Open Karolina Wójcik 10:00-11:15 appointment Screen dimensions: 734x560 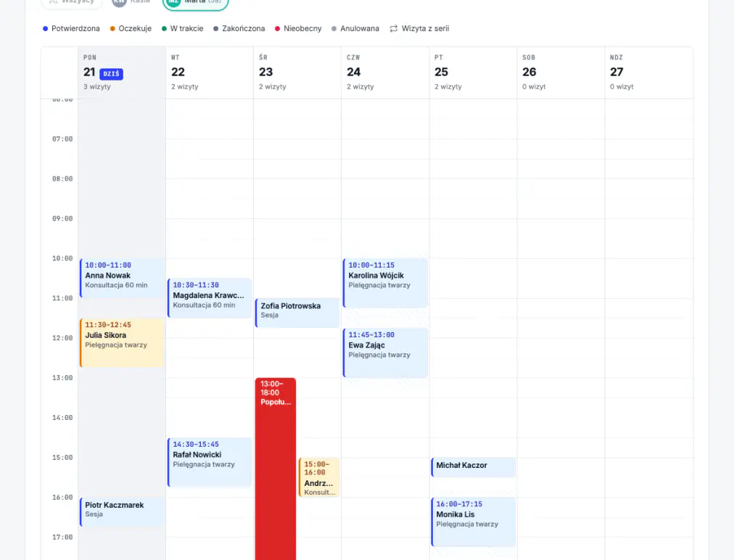[x=385, y=283]
